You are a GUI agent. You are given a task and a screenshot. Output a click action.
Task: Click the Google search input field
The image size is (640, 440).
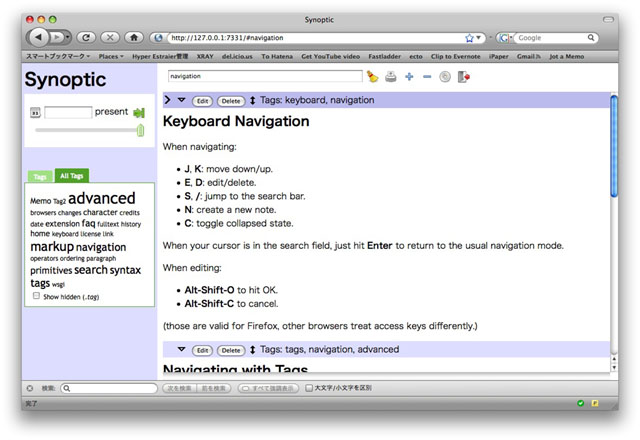click(x=550, y=38)
